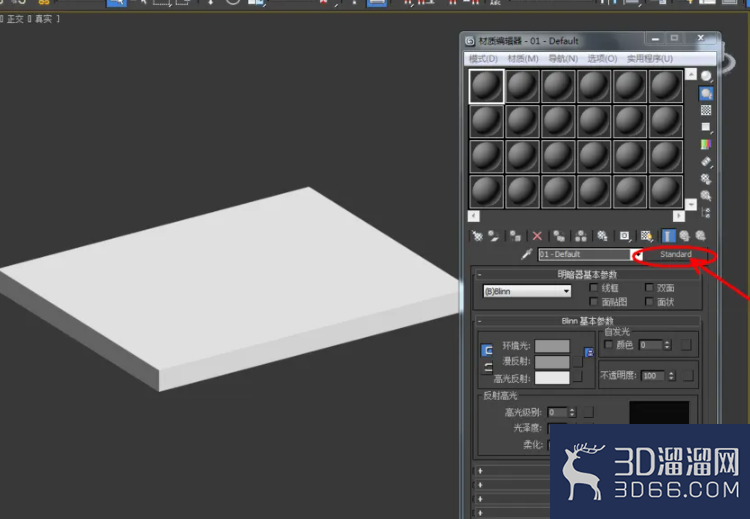The width and height of the screenshot is (750, 519).
Task: Click the diffuse-specular color lock icon
Action: [x=487, y=368]
